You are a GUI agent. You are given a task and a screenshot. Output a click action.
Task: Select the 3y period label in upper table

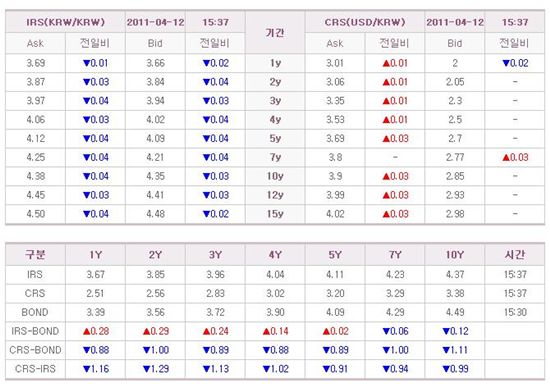coord(275,101)
